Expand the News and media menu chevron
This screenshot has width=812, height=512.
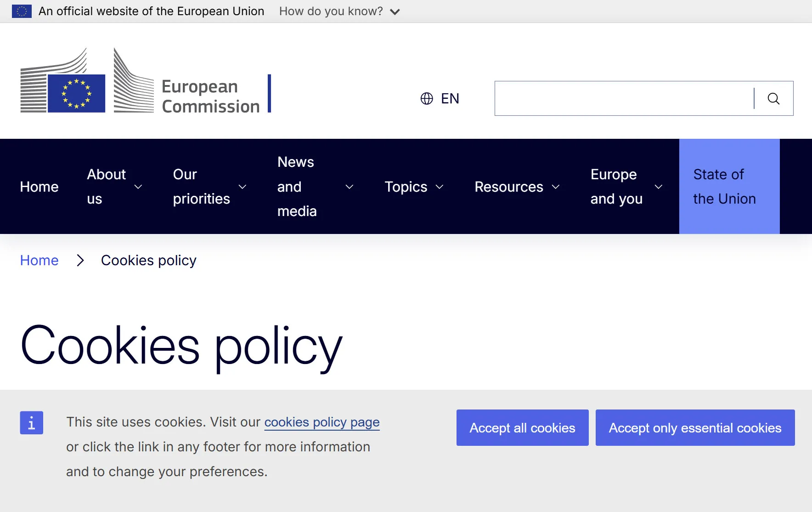tap(350, 187)
